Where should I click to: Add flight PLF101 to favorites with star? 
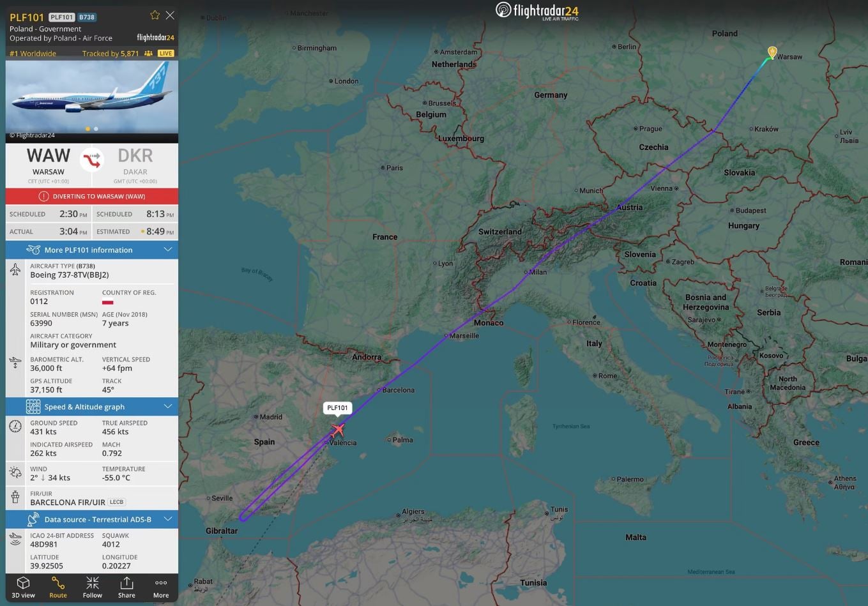(x=155, y=15)
